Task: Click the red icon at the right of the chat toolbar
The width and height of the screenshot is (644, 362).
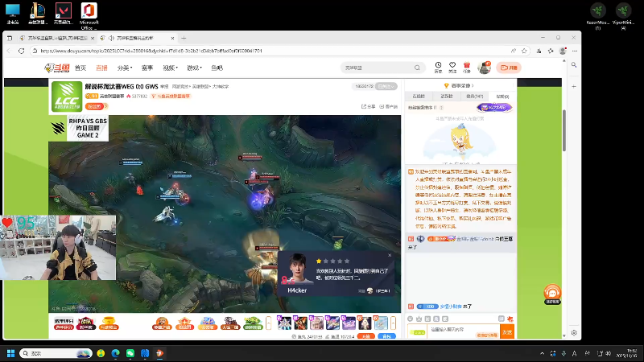Action: click(510, 319)
